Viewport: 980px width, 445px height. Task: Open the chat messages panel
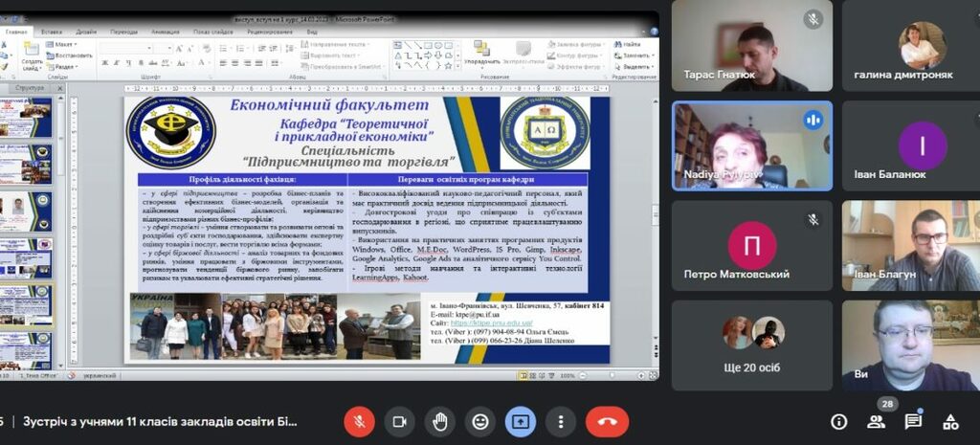coord(913,422)
